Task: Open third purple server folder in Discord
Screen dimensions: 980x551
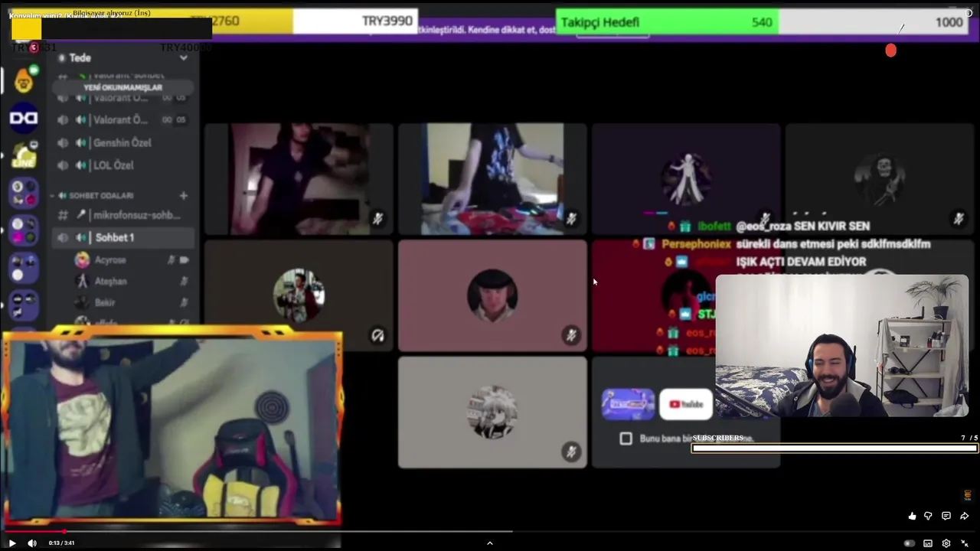Action: (x=24, y=268)
